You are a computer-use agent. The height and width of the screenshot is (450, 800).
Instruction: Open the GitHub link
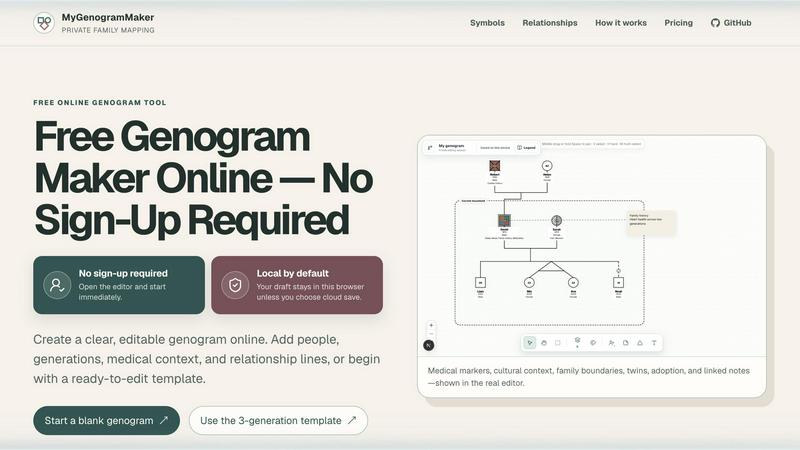coord(731,23)
